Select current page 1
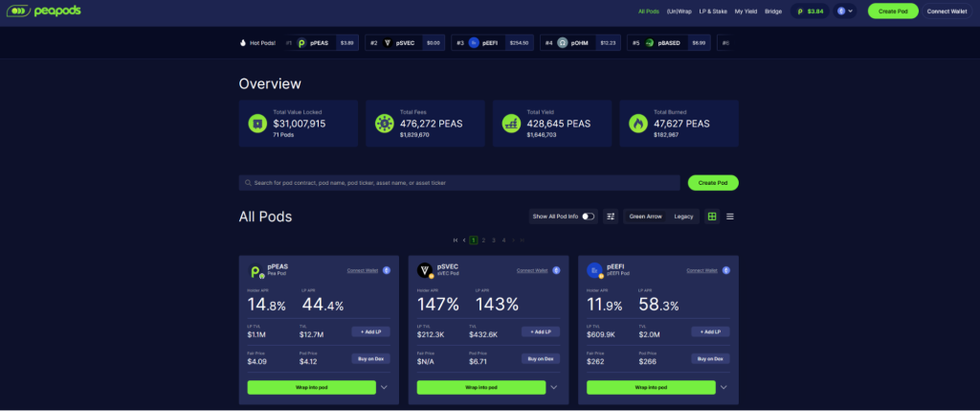 point(474,240)
